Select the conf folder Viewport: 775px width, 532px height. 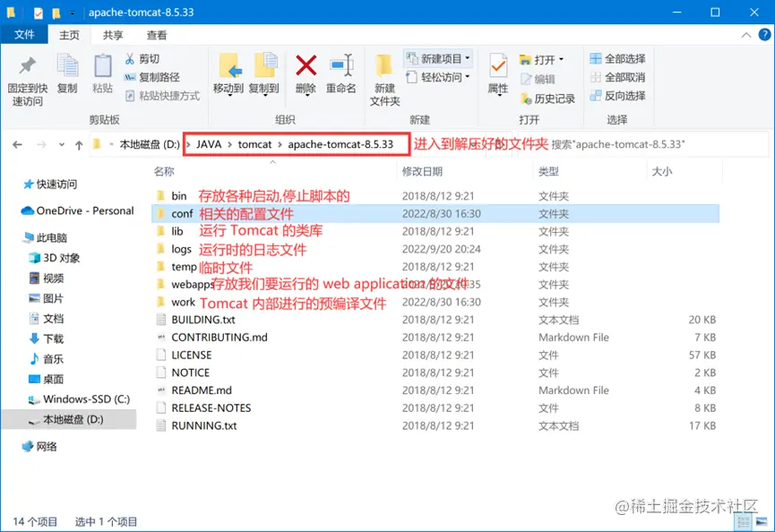point(435,213)
